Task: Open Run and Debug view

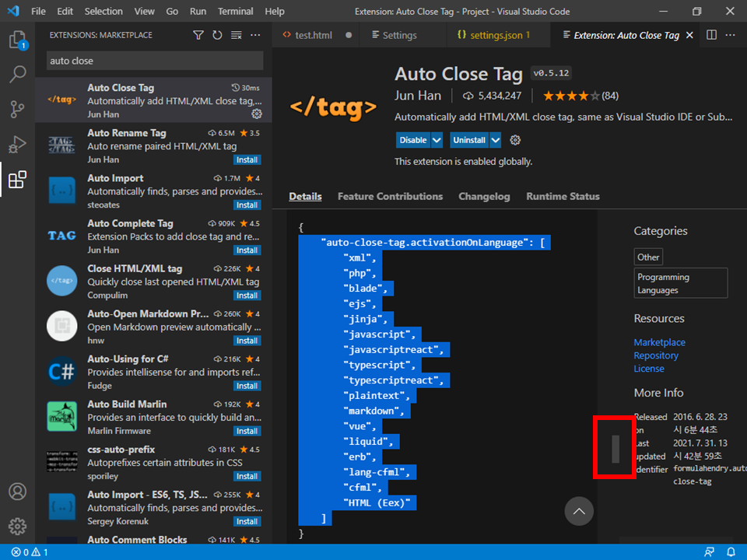Action: click(x=18, y=145)
